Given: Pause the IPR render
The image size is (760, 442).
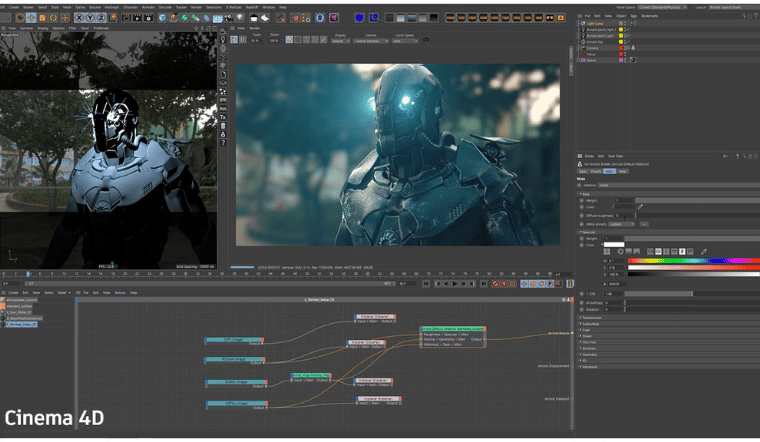Looking at the screenshot, I should click(x=242, y=40).
